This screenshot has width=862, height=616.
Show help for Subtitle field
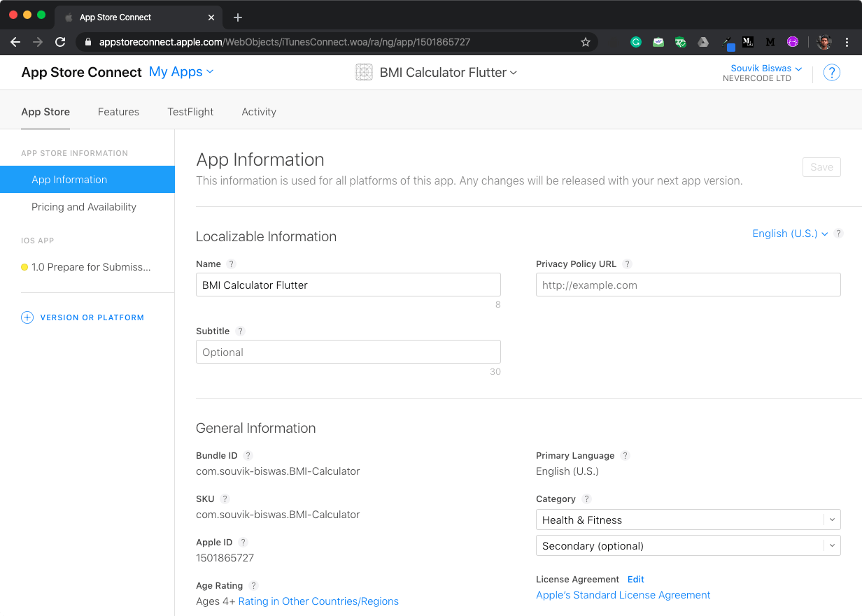(x=240, y=331)
